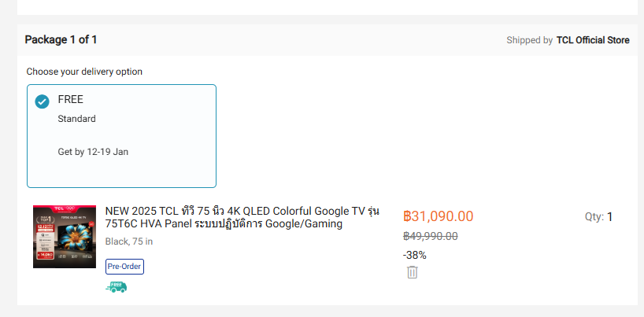
Task: Click the Pre-Order badge
Action: click(124, 267)
